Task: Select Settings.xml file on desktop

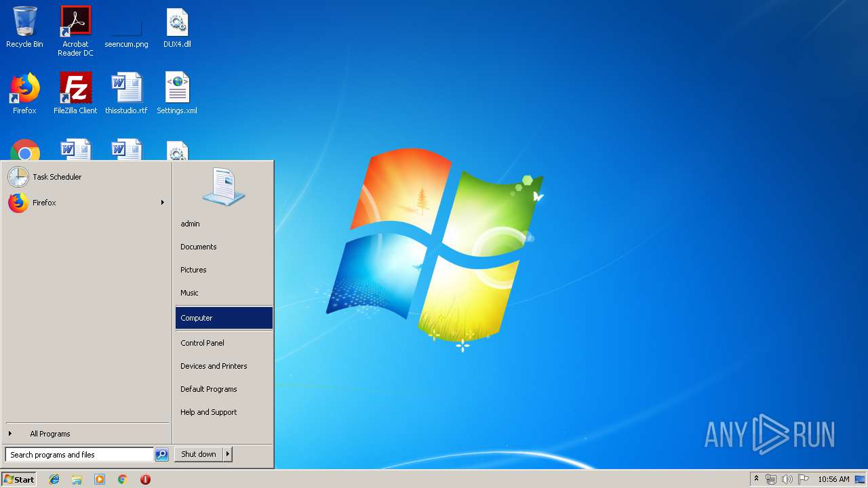Action: tap(177, 94)
